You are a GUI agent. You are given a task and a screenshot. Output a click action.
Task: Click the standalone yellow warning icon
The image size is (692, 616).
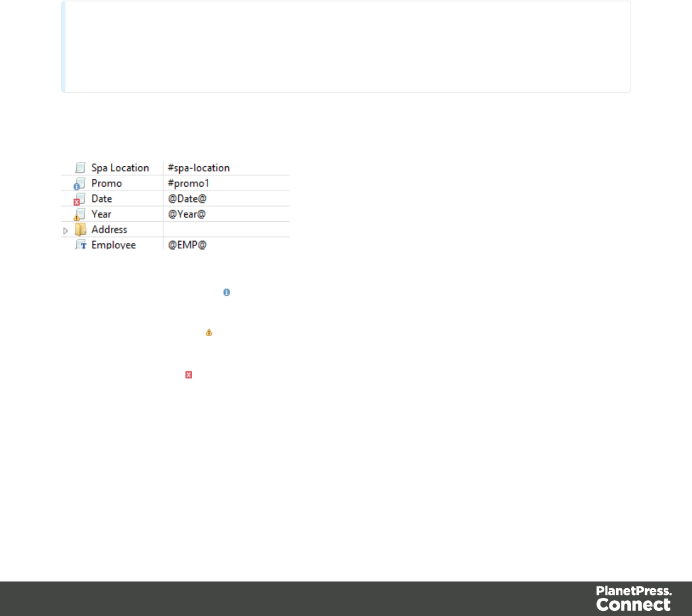tap(209, 333)
